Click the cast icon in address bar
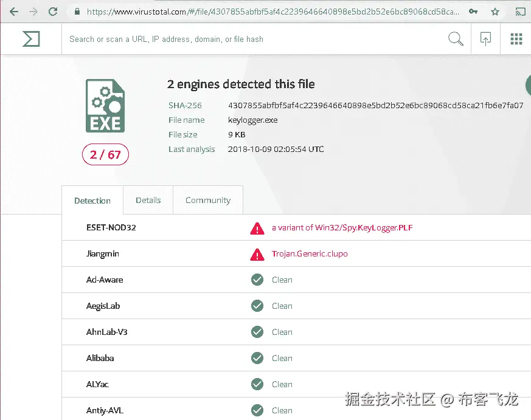531x420 pixels. coord(520,12)
